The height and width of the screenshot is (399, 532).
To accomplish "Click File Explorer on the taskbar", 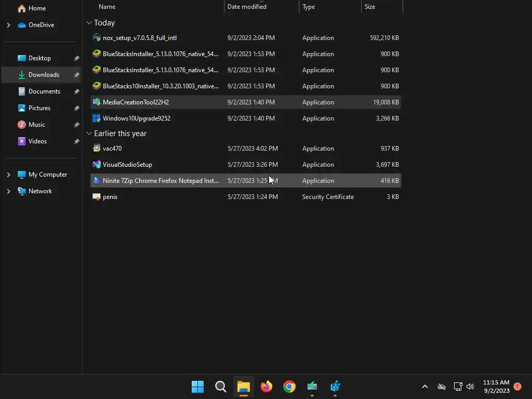I will point(243,387).
